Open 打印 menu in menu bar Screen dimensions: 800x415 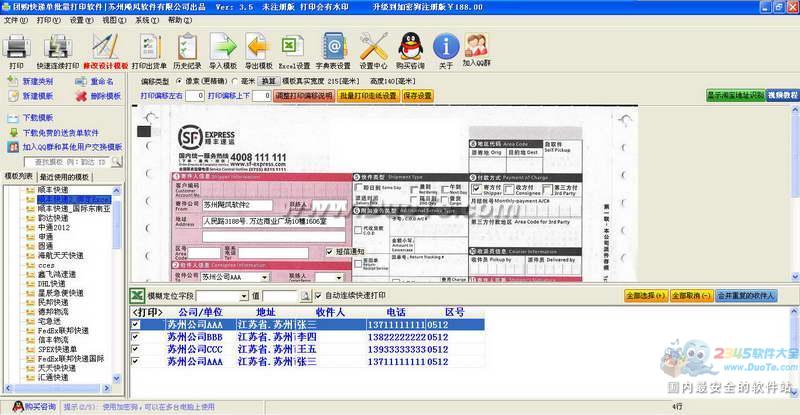(x=48, y=20)
